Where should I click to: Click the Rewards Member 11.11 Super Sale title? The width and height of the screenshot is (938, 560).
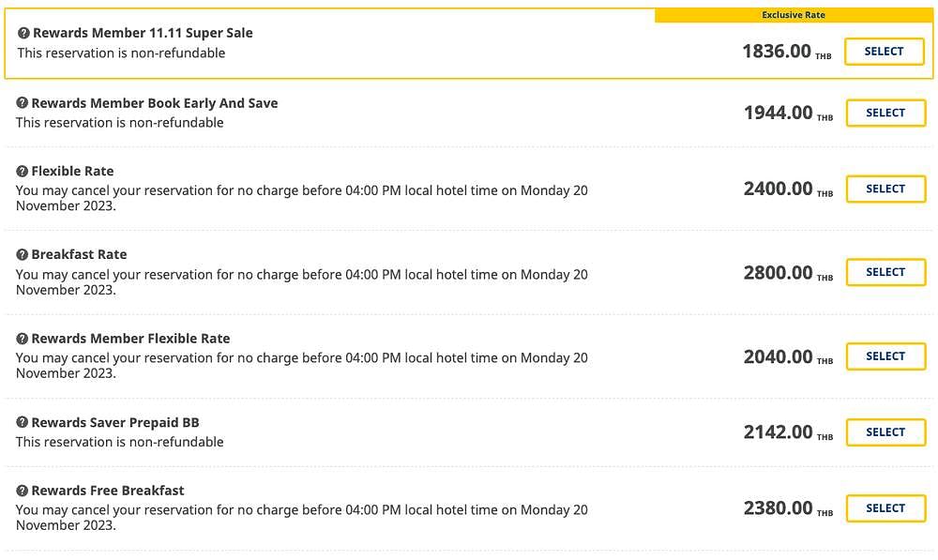pos(143,33)
